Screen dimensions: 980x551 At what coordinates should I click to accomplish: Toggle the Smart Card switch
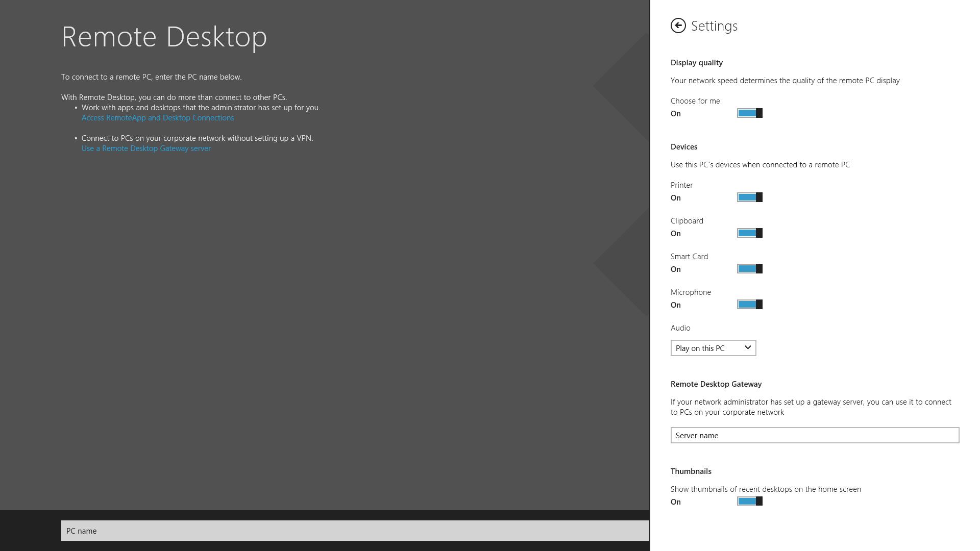click(x=749, y=269)
